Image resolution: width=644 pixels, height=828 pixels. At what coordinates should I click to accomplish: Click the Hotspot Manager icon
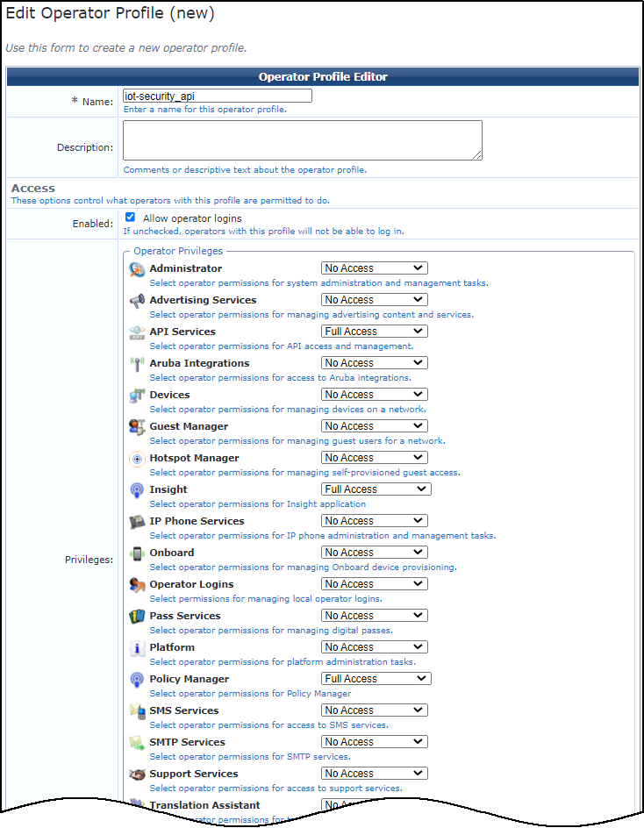pos(137,459)
